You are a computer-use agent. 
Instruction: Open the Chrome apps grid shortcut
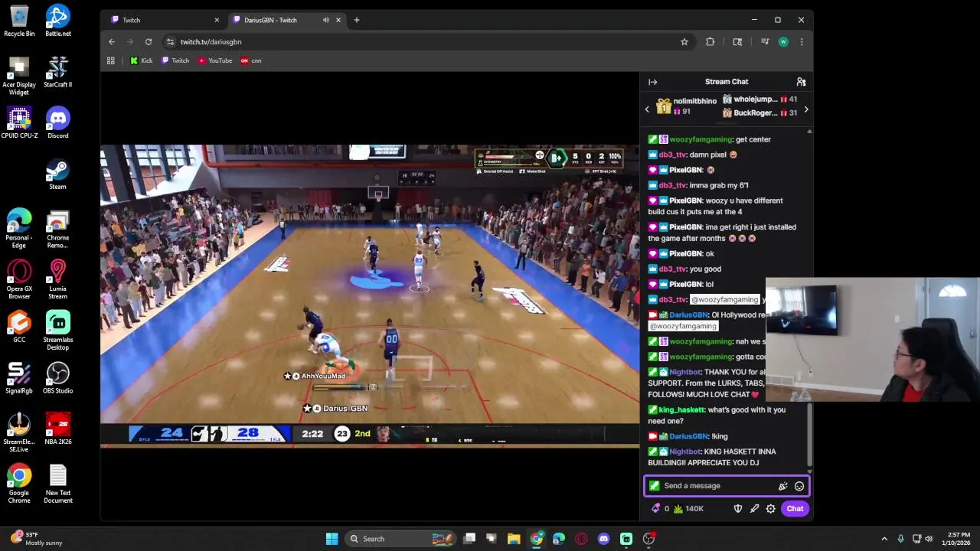pos(111,60)
